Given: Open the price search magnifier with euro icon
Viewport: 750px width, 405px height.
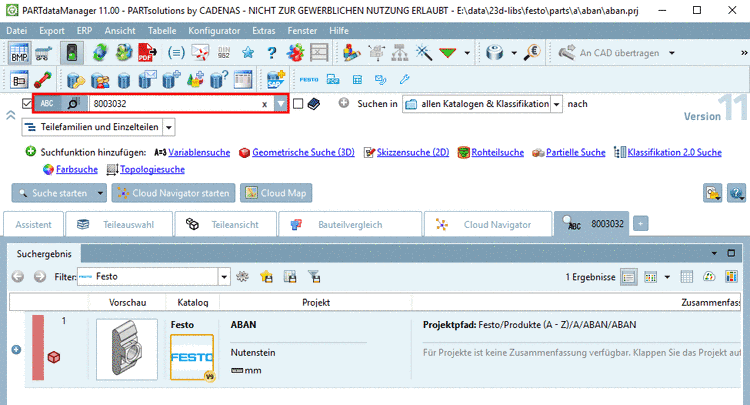Looking at the screenshot, I should 532,53.
